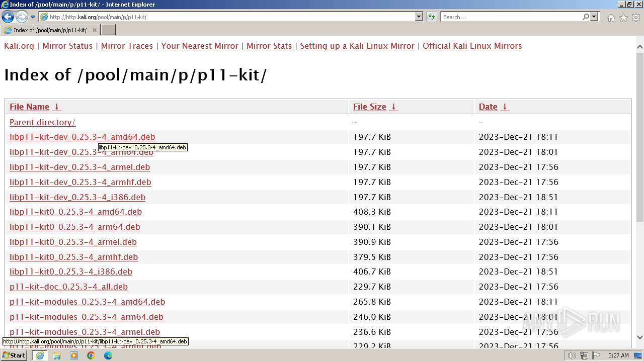The width and height of the screenshot is (644, 362).
Task: Download libp11-kit-dev_0.25.3-4_amd64.deb
Action: click(x=82, y=137)
